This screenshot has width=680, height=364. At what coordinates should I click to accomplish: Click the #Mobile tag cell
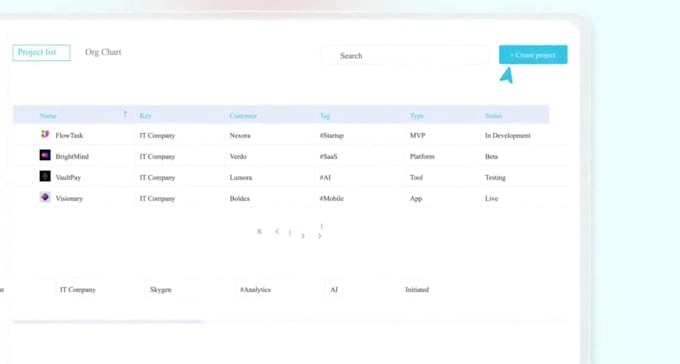point(332,198)
